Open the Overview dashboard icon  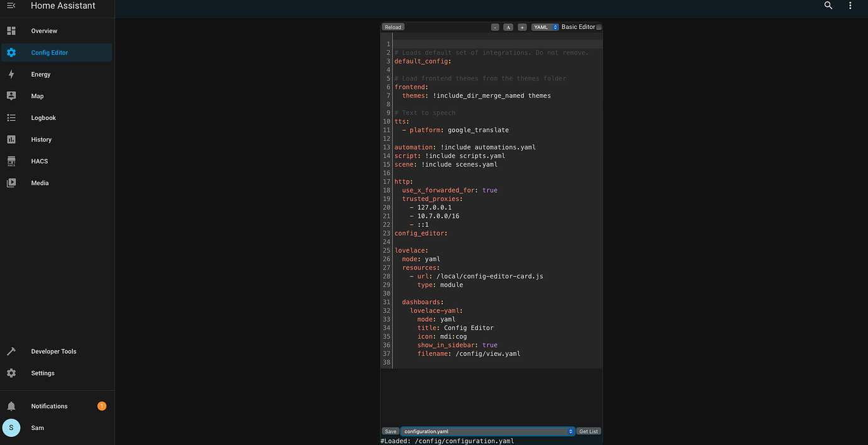point(11,30)
